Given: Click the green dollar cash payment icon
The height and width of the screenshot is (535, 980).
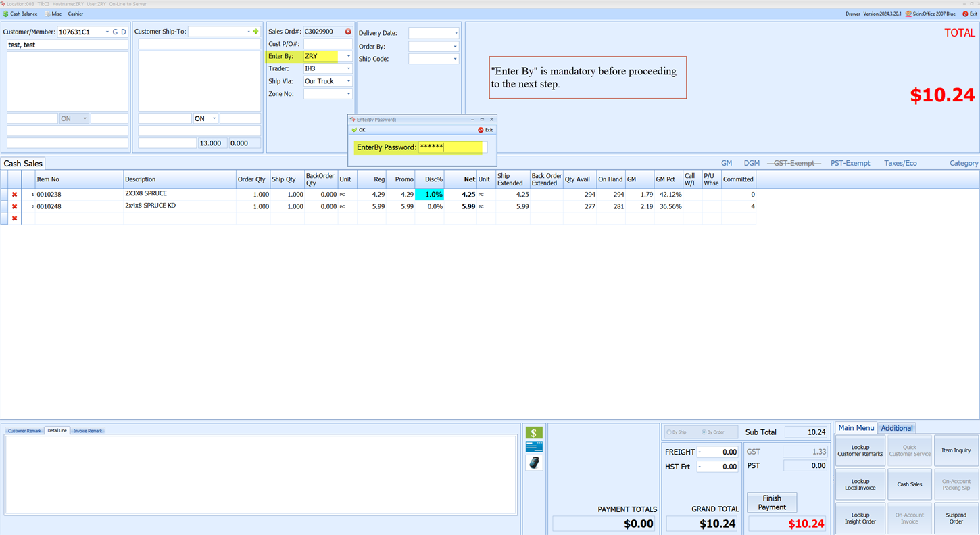Looking at the screenshot, I should pos(533,433).
